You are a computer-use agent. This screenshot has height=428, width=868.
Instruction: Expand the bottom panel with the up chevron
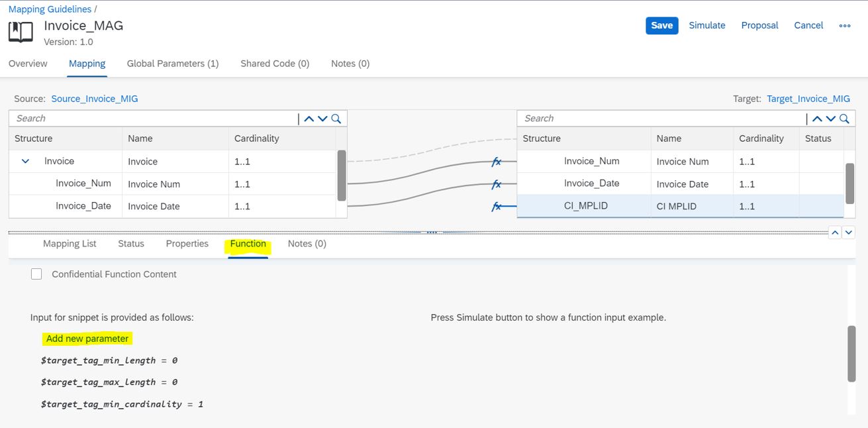(x=835, y=232)
